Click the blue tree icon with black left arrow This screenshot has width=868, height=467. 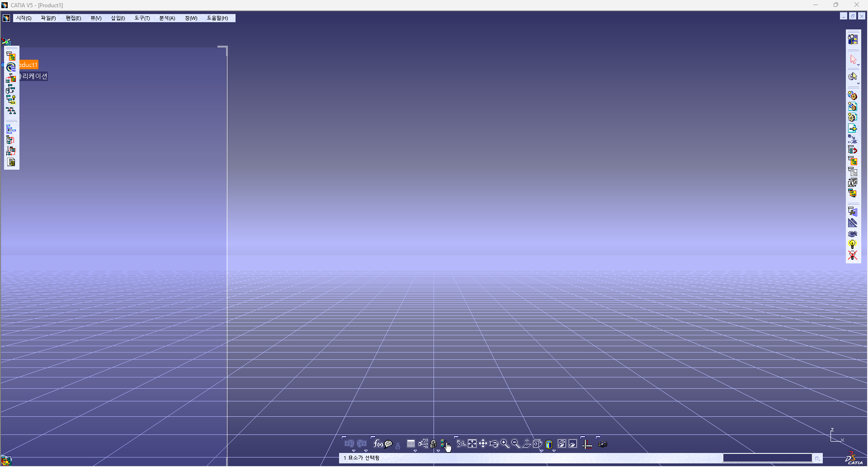pos(11,129)
